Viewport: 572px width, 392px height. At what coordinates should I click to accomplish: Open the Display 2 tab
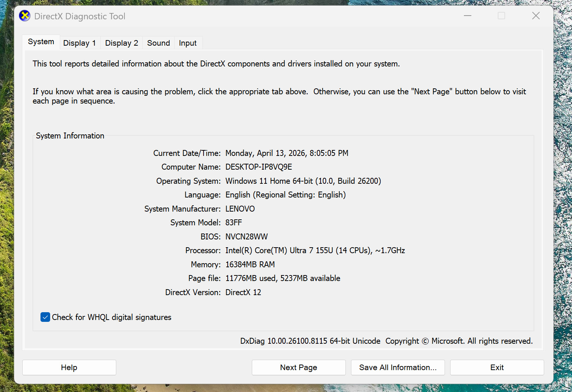click(121, 43)
